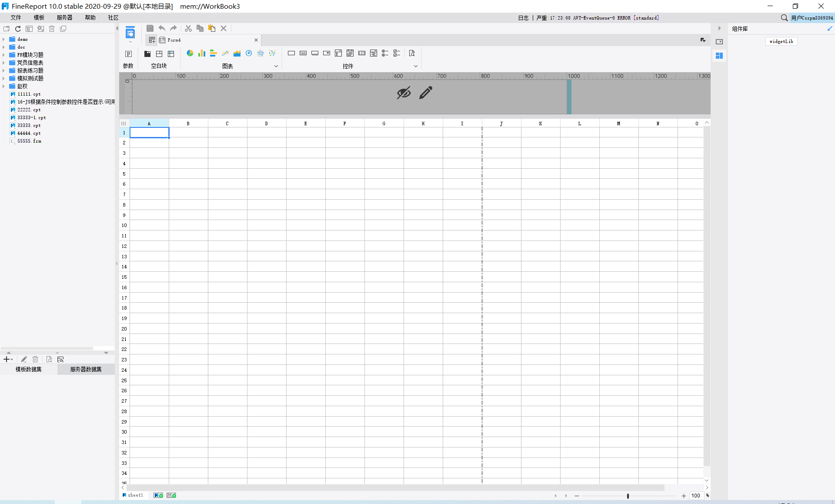Expand the FR模块习题 folder
This screenshot has height=504, width=835.
click(3, 55)
